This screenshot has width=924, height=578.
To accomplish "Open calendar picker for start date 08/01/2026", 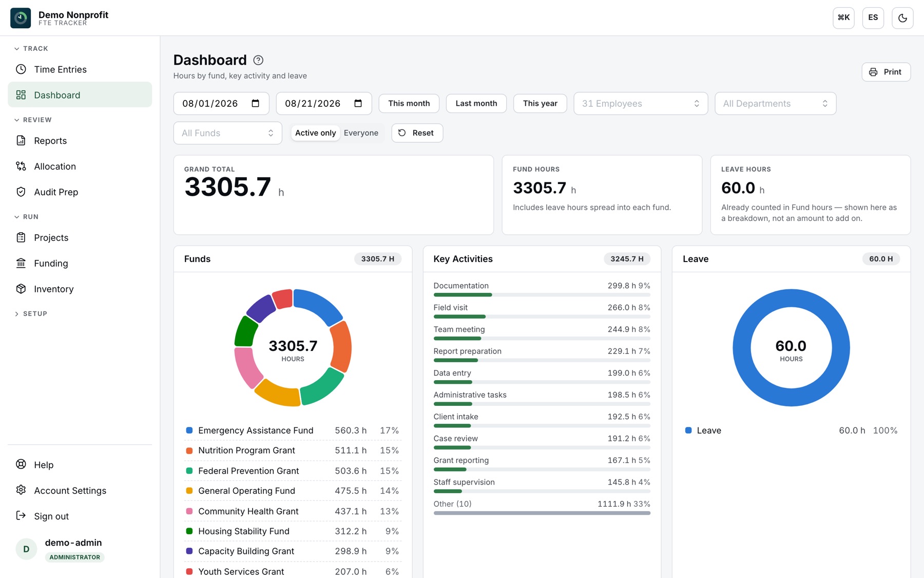I will (x=256, y=103).
